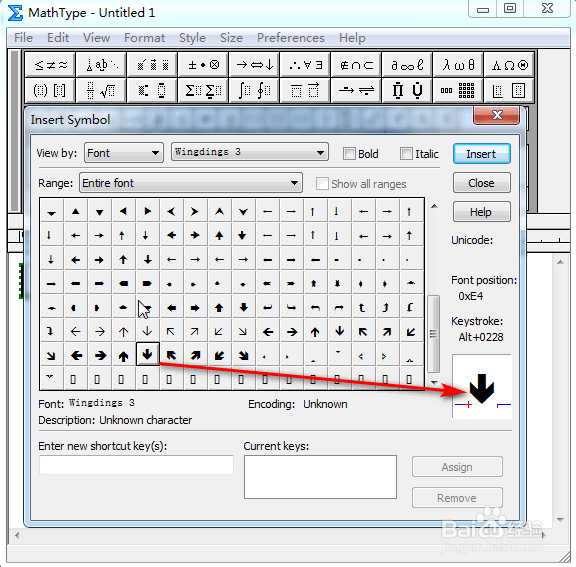Click the symbol grid scroll down arrow

[x=434, y=382]
